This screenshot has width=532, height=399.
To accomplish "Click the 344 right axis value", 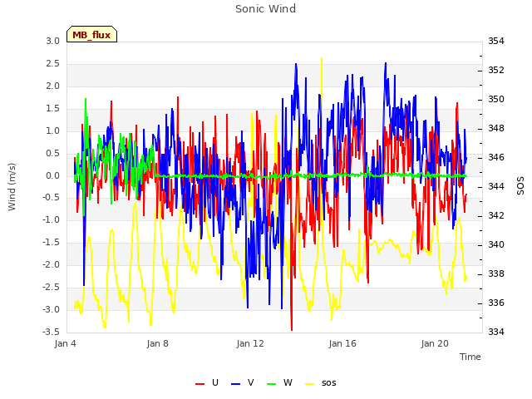I will click(x=496, y=186).
